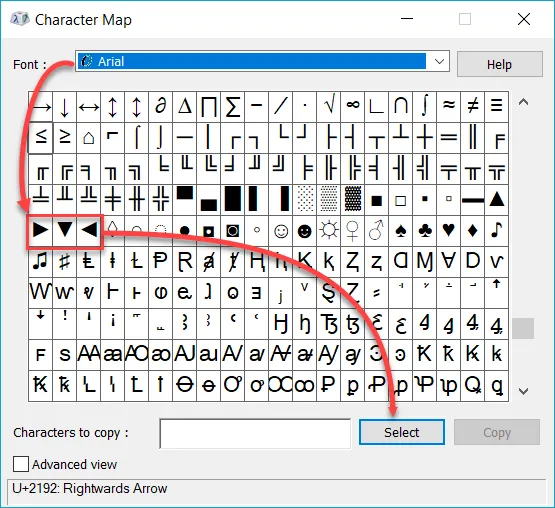Viewport: 555px width, 508px height.
Task: Click the Select button
Action: tap(402, 432)
